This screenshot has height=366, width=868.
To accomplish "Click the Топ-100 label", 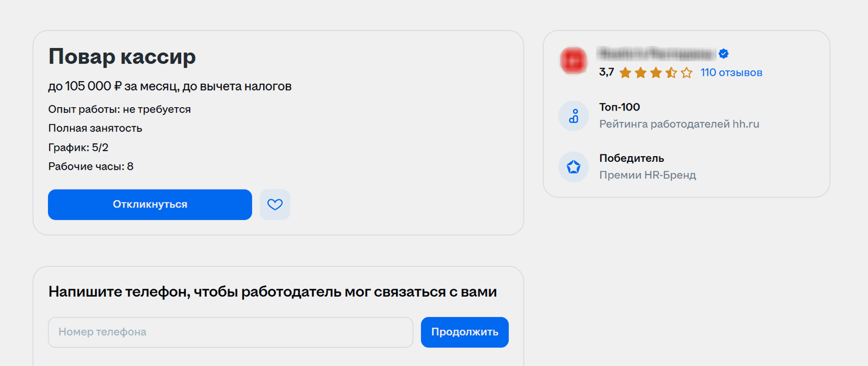I will coord(619,107).
